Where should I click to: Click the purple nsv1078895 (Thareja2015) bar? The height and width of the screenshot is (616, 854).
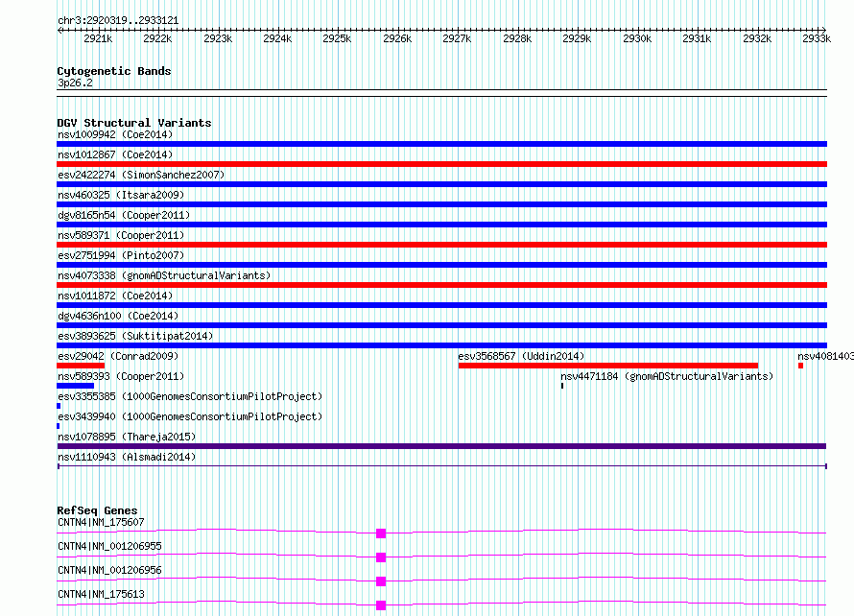441,446
